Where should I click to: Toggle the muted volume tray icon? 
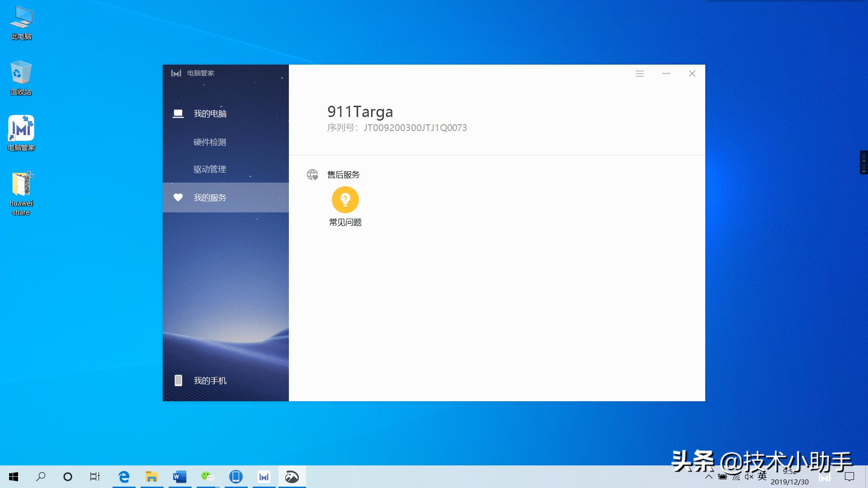coord(749,477)
